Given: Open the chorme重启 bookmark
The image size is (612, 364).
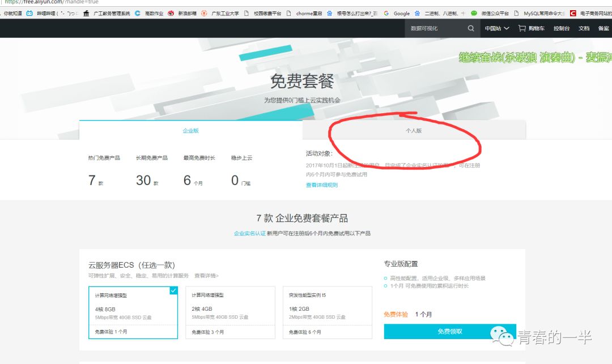Looking at the screenshot, I should pos(304,13).
